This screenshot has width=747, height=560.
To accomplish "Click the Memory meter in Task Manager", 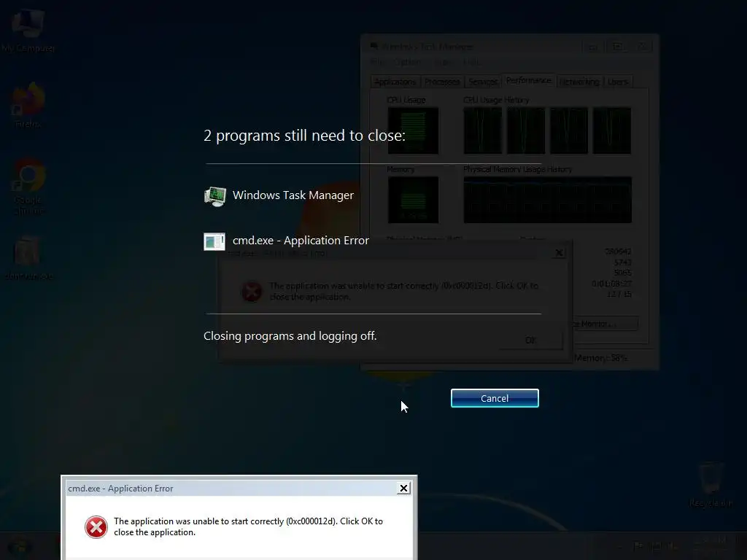I will coord(413,200).
